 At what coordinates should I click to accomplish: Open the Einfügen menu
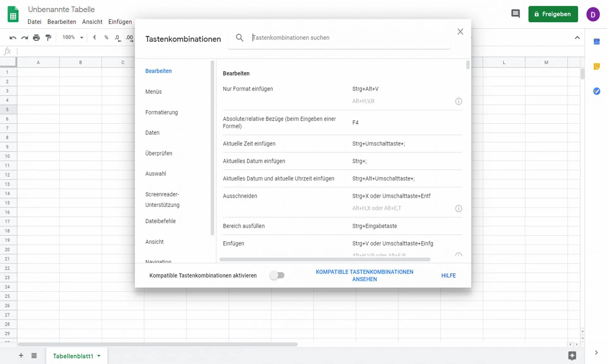(120, 22)
